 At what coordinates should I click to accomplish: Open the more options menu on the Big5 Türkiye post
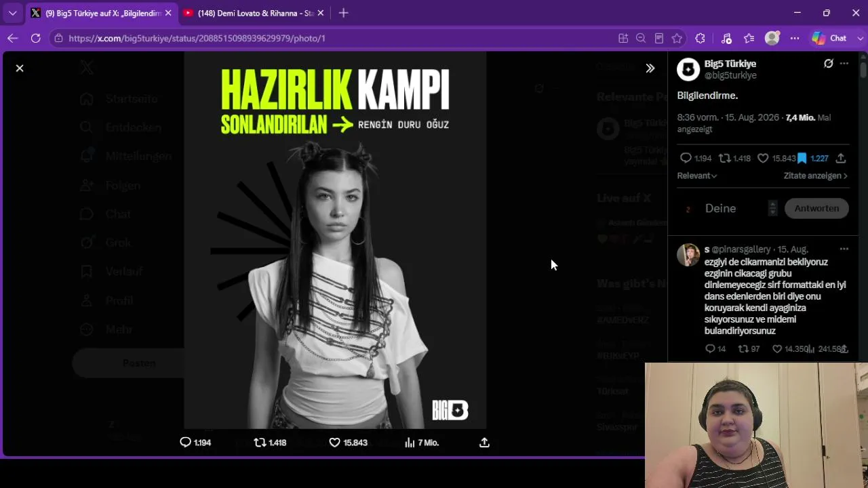[844, 64]
